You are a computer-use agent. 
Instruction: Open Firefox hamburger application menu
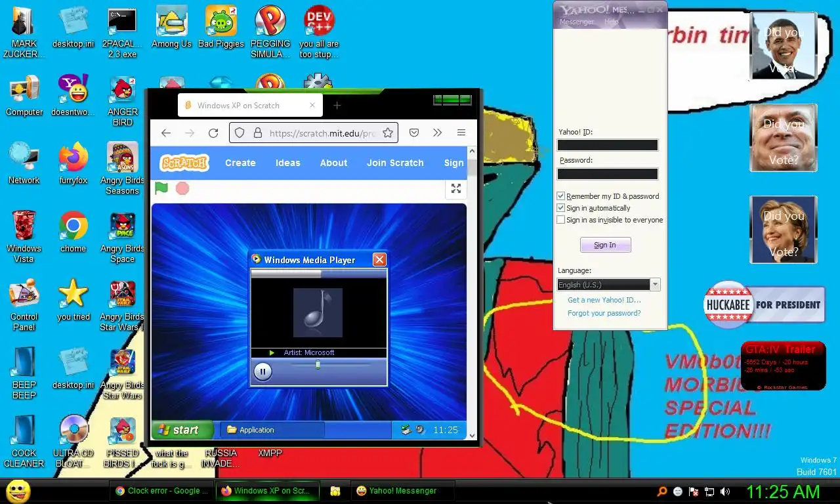point(461,133)
